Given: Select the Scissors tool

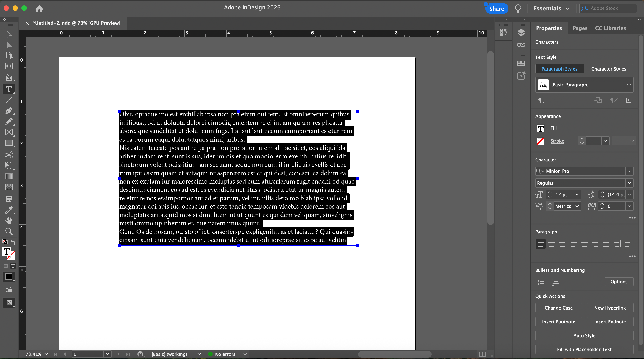Looking at the screenshot, I should 9,155.
